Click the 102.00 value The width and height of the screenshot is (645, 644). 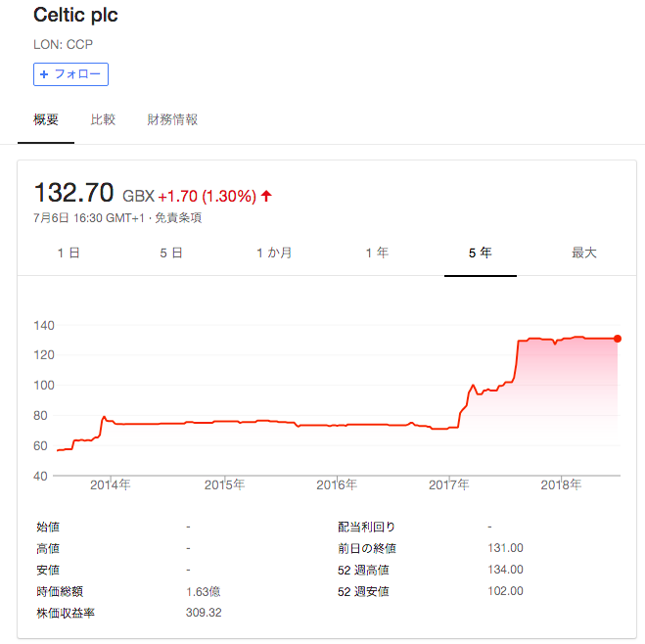[x=505, y=591]
